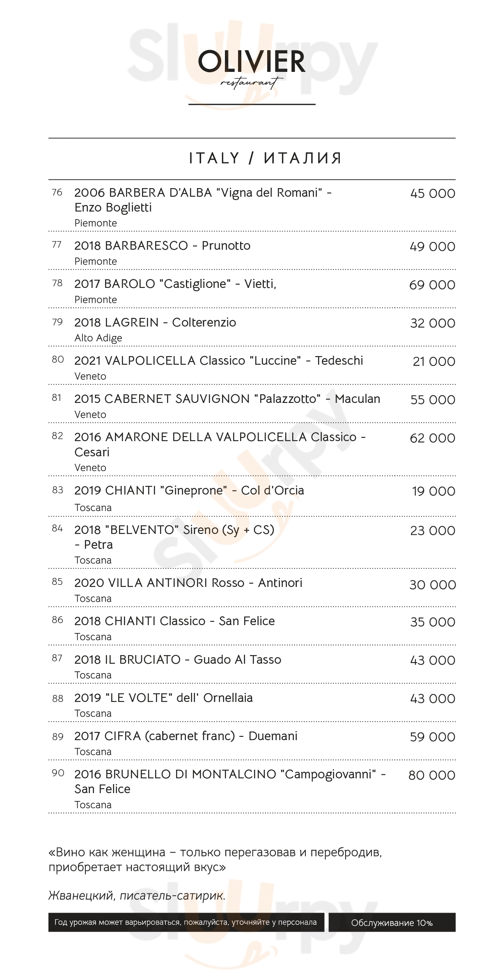Select 2021 Valpolicella Classico Luccine Tedeschi
504x980 pixels.
point(218,361)
